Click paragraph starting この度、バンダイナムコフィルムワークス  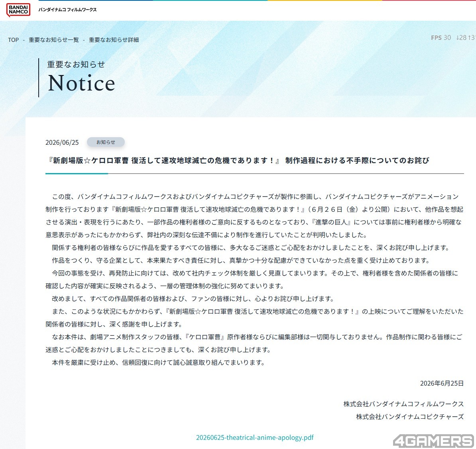pyautogui.click(x=255, y=216)
